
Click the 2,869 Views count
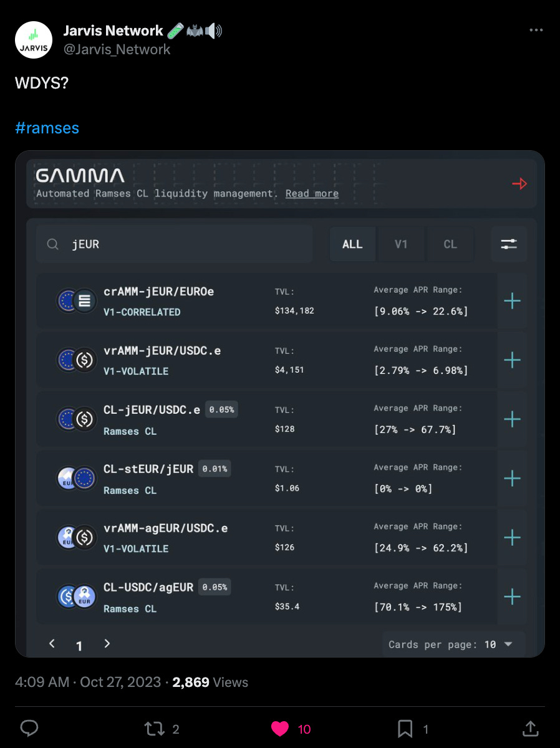210,682
